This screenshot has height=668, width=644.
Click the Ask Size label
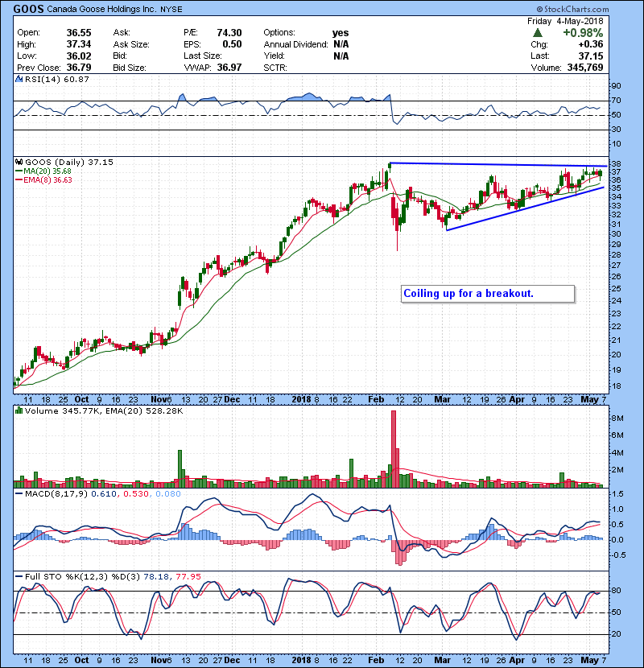tap(131, 44)
